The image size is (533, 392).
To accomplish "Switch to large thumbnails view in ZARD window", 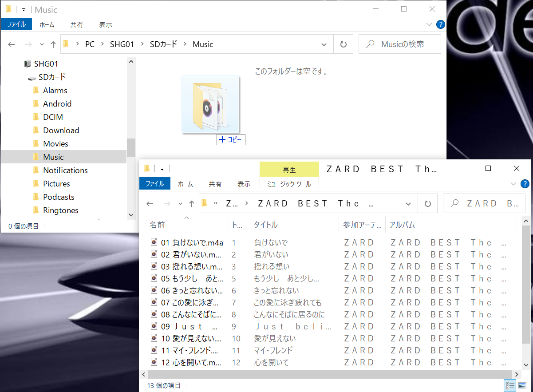I will point(522,386).
